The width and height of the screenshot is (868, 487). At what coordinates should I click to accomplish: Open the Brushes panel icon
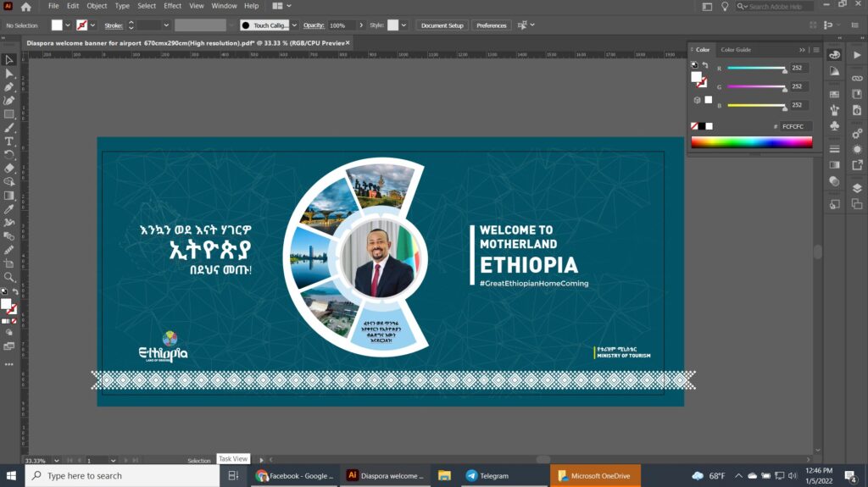(834, 110)
